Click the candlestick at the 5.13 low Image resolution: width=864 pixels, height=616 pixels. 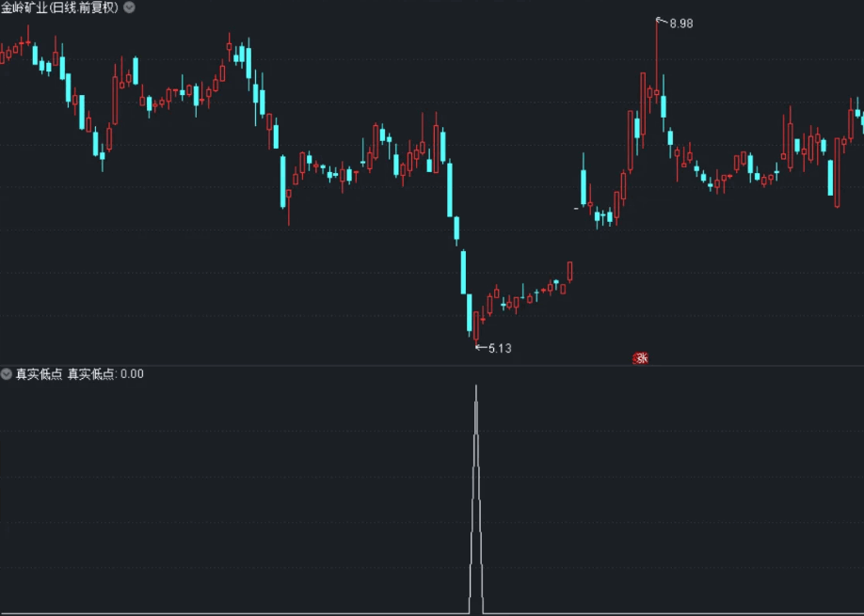click(476, 327)
